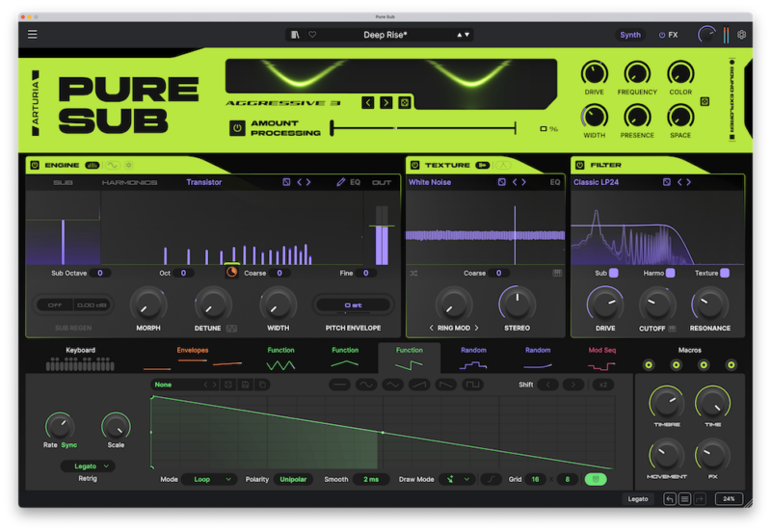Click the orange clock icon beside Coarse
This screenshot has height=532, width=771.
[x=231, y=273]
